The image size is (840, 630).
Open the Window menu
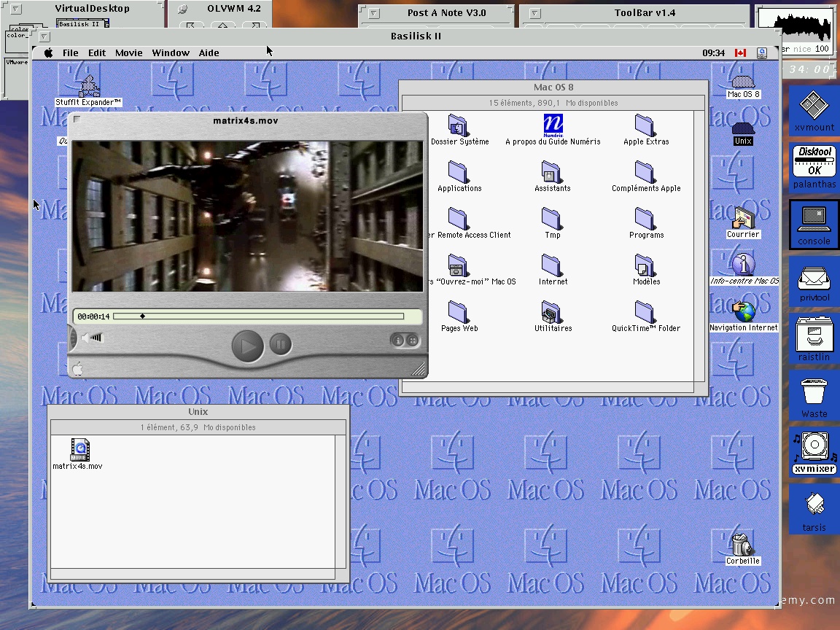point(171,52)
